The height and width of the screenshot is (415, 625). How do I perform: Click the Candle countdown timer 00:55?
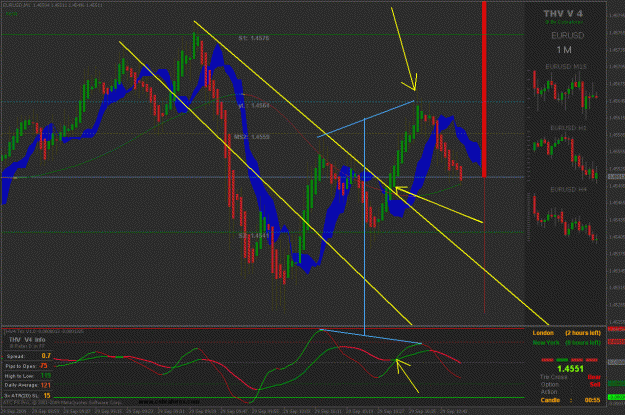tap(592, 400)
